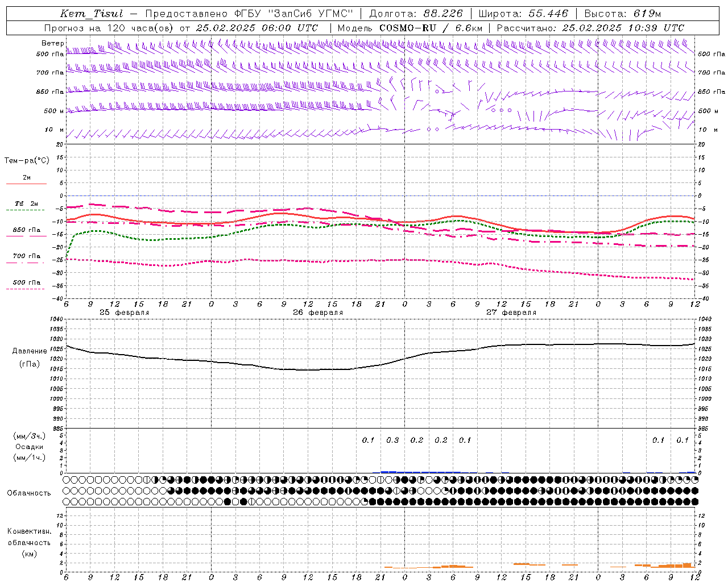Click the 10 м wind level label on the left
This screenshot has width=728, height=582.
click(54, 130)
